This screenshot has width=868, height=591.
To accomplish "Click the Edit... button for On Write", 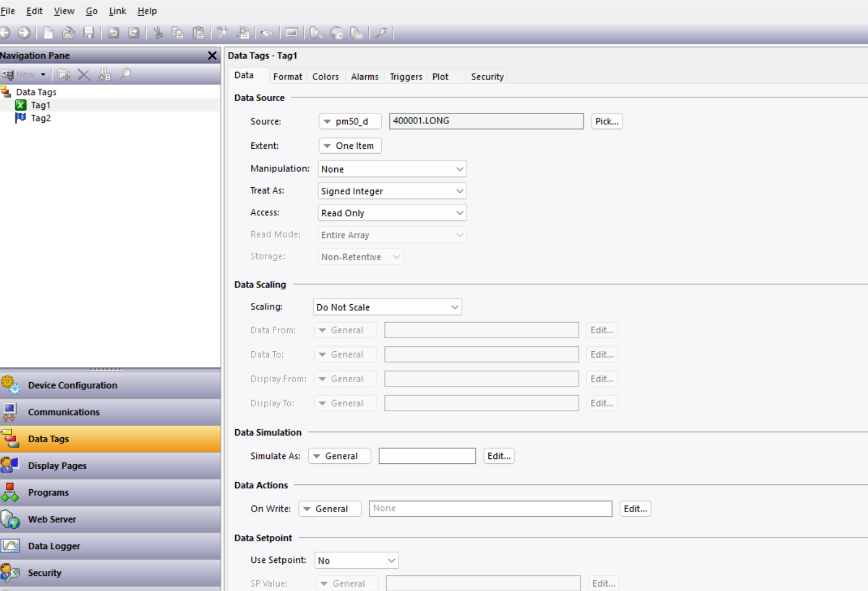I will point(635,509).
